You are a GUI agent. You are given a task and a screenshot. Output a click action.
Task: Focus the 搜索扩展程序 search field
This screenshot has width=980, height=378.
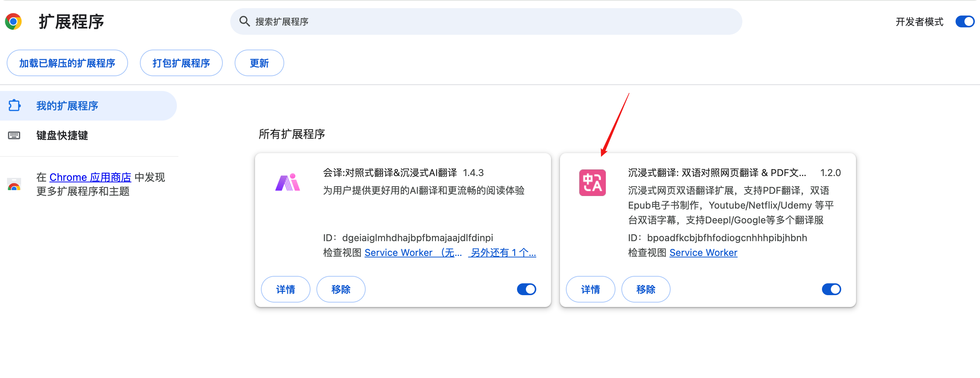click(486, 22)
